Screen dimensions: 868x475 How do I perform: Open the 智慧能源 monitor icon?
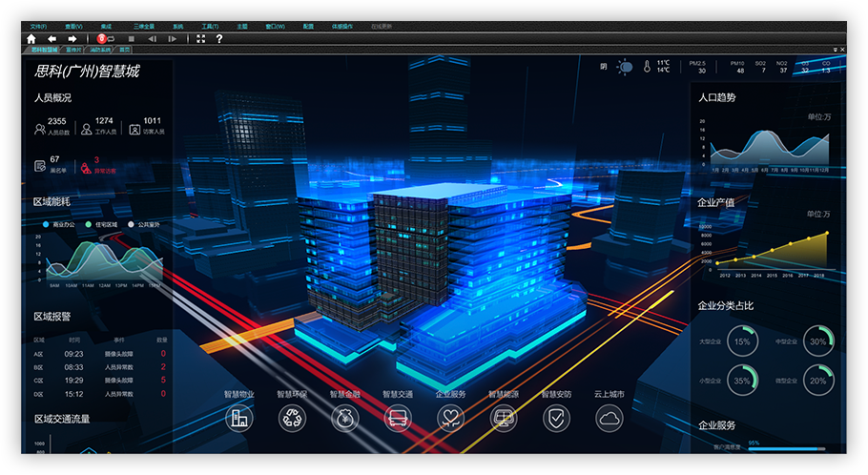(x=504, y=418)
